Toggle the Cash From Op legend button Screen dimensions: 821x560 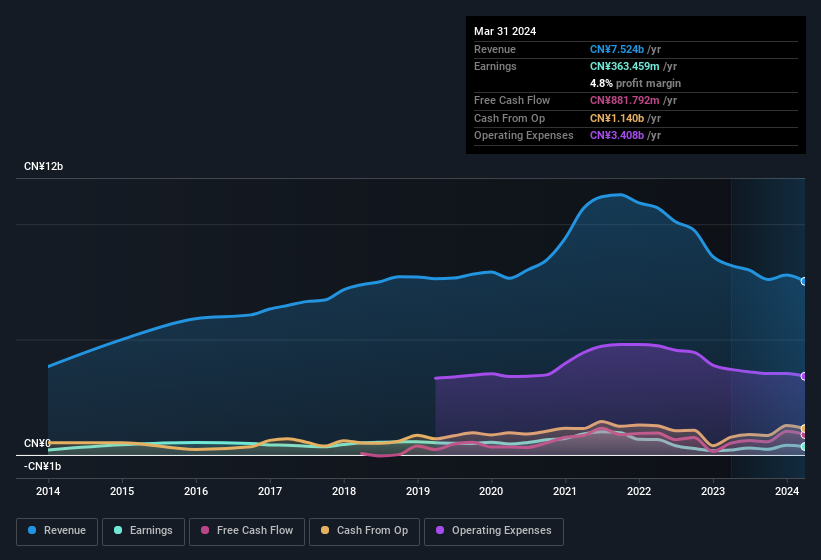[364, 531]
